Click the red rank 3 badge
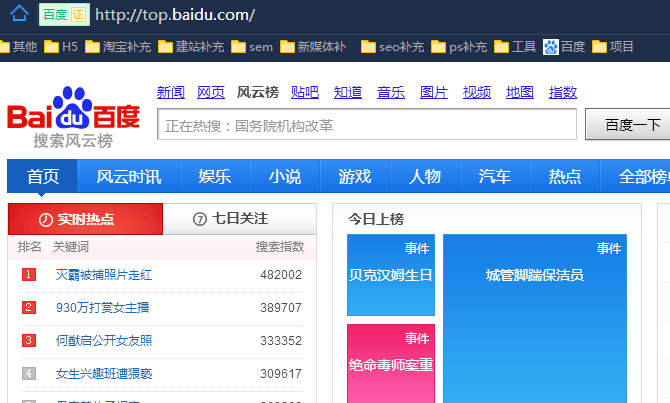Viewport: 670px width, 403px height. pyautogui.click(x=29, y=340)
